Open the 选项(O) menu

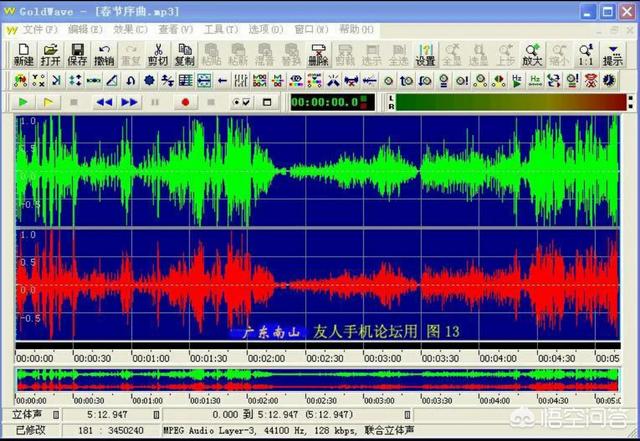click(266, 29)
